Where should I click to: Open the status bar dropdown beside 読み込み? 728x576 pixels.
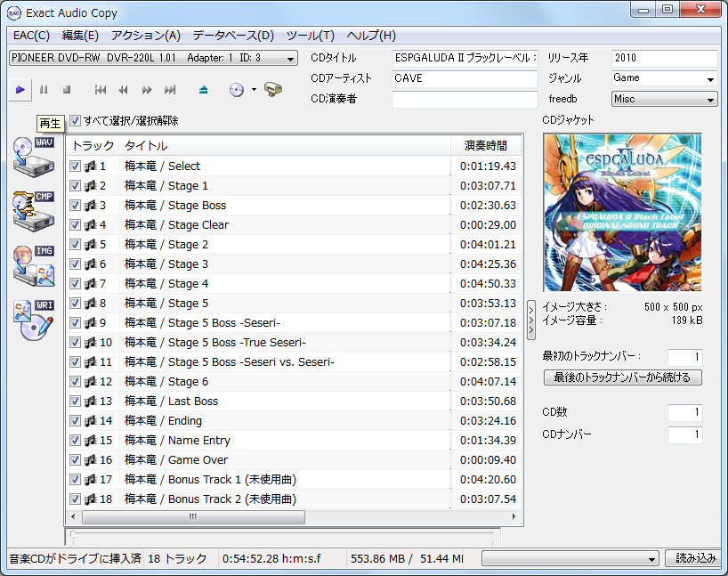click(x=570, y=558)
